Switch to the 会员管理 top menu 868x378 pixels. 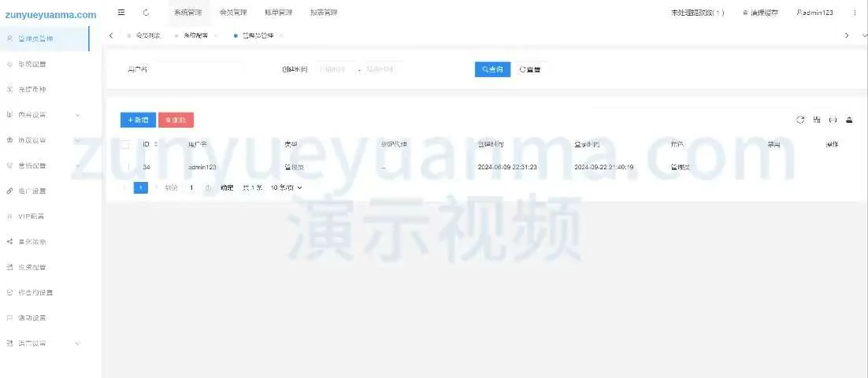(233, 13)
